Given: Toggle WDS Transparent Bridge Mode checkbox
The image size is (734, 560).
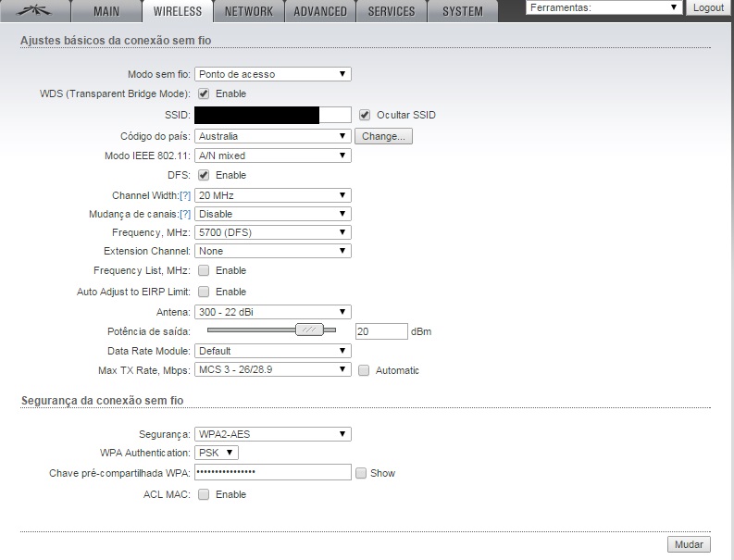Looking at the screenshot, I should (x=204, y=93).
